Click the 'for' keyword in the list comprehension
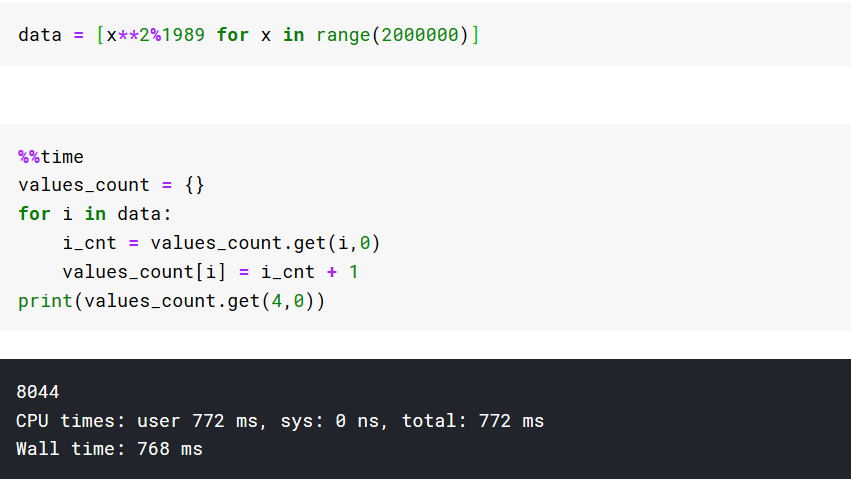Viewport: 851px width, 479px height. pos(233,35)
